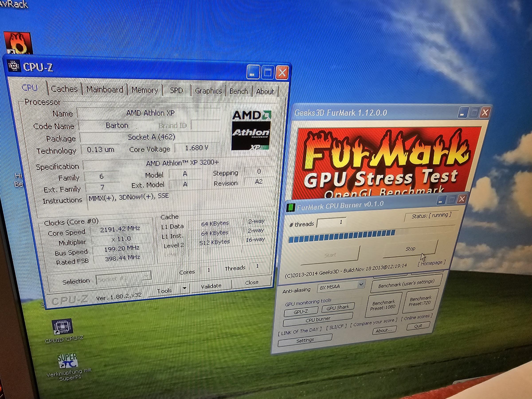Switch to the Mainboard tab

pyautogui.click(x=105, y=90)
